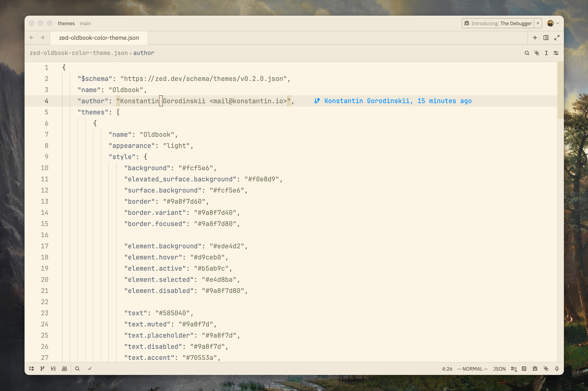The image size is (588, 391).
Task: Add new tab with plus icon
Action: pyautogui.click(x=535, y=38)
